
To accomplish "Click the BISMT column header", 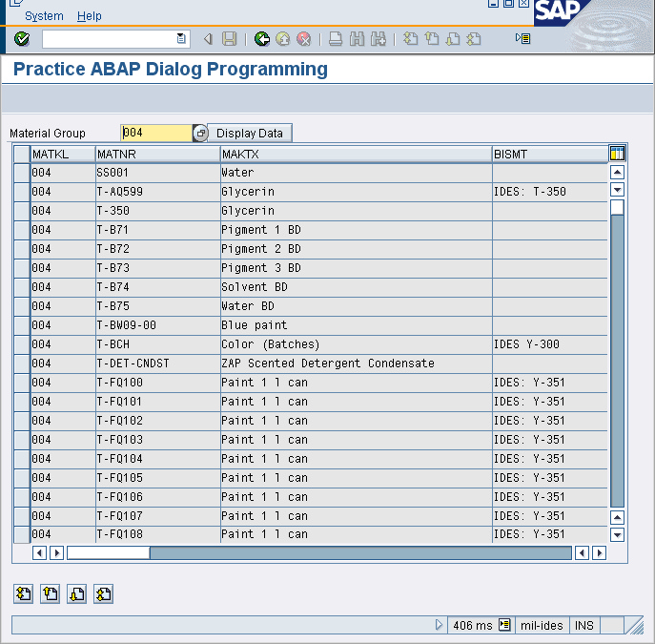I will (x=550, y=155).
